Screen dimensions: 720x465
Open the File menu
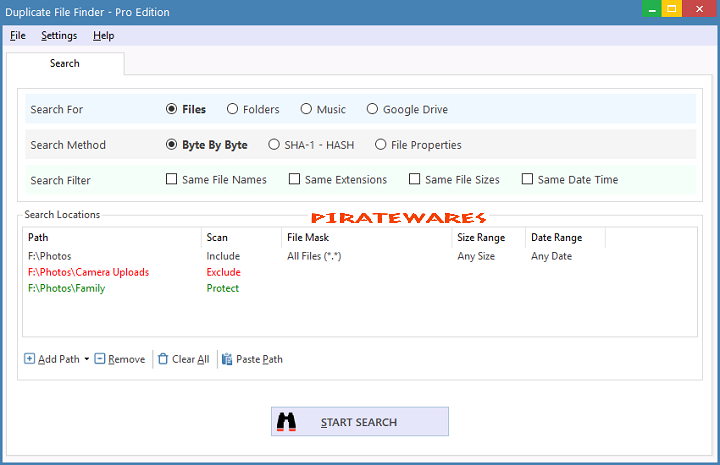[18, 35]
